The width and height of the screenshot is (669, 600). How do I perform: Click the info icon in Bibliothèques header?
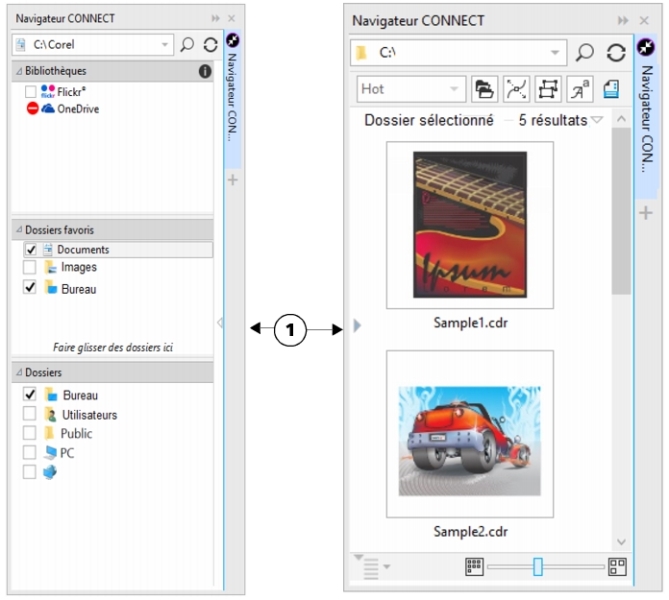[x=204, y=72]
